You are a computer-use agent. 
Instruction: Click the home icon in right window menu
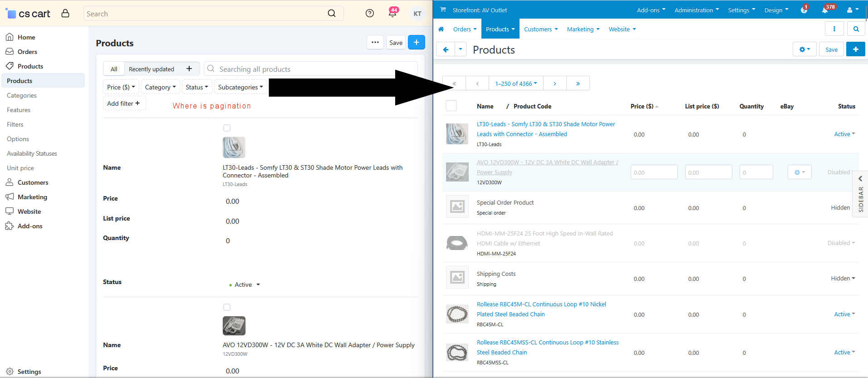[x=441, y=29]
